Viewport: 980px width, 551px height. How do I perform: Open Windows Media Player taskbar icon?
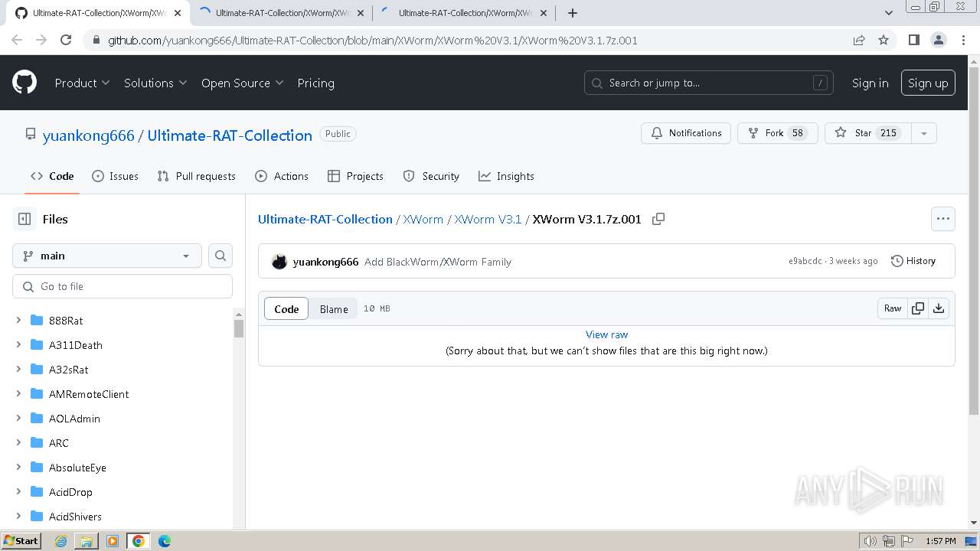click(x=113, y=541)
